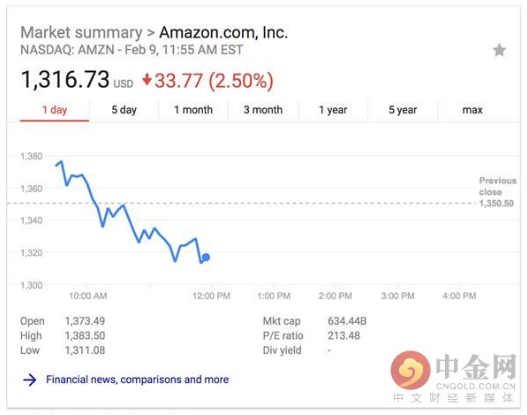Click the Mkt cap 634.44B value
Image resolution: width=527 pixels, height=415 pixels.
(x=347, y=321)
